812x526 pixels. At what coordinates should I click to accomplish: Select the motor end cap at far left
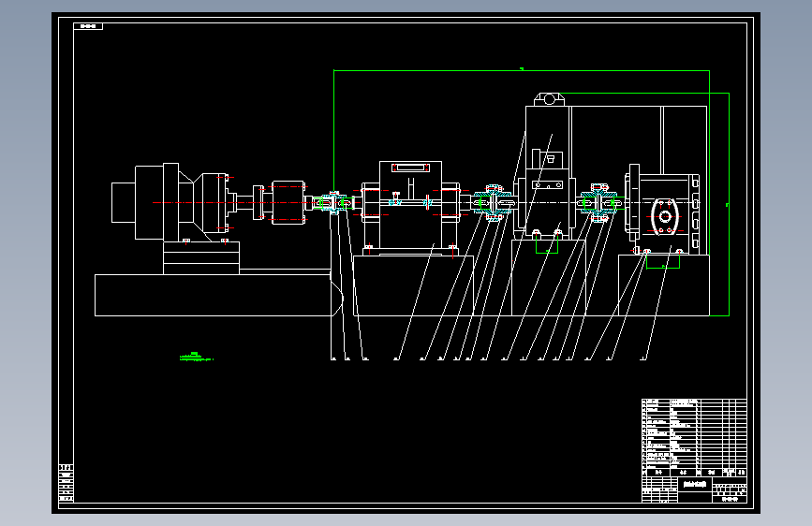tap(124, 202)
